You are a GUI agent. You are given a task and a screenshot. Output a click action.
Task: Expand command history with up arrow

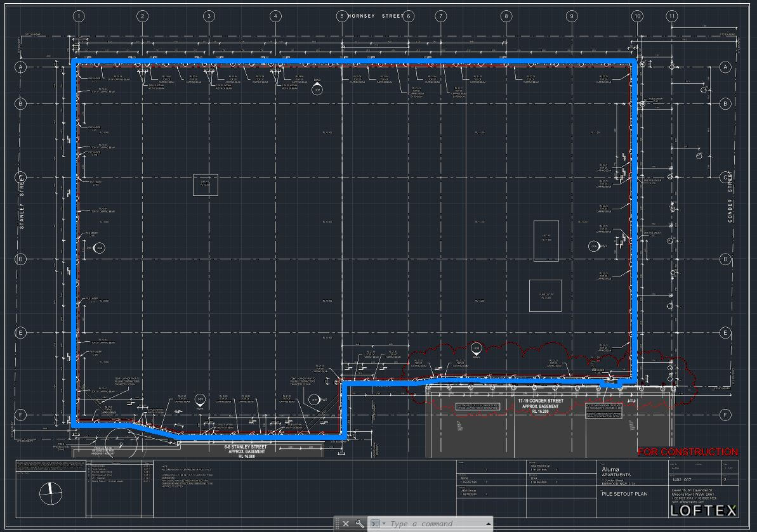[x=487, y=524]
